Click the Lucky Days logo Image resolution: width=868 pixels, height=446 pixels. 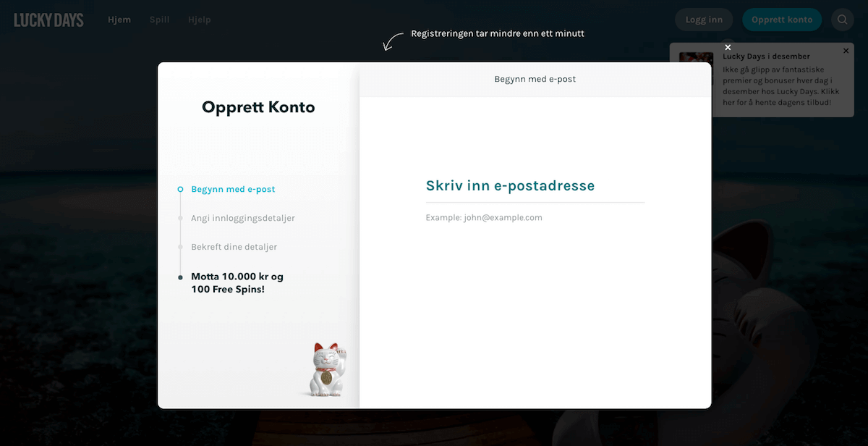tap(48, 20)
